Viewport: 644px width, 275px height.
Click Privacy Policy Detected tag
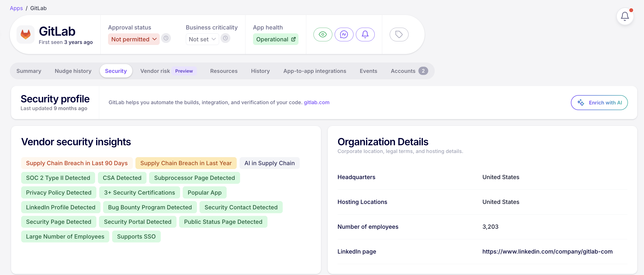[59, 193]
